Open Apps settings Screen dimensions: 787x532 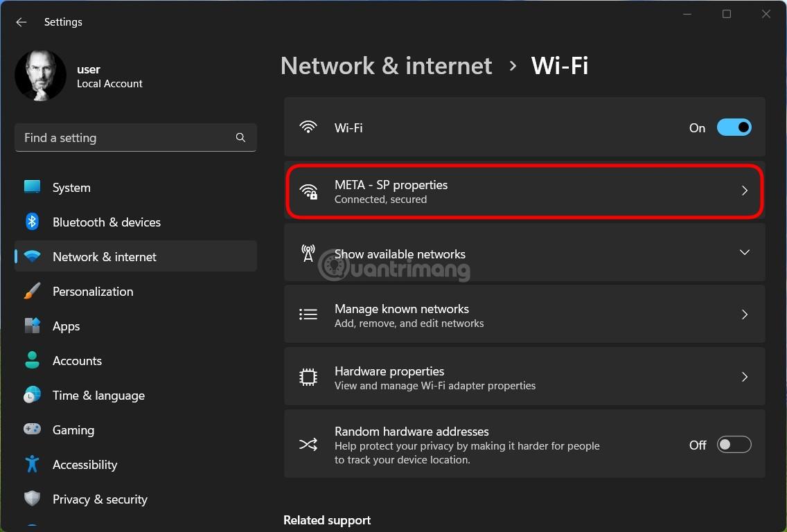pyautogui.click(x=136, y=326)
